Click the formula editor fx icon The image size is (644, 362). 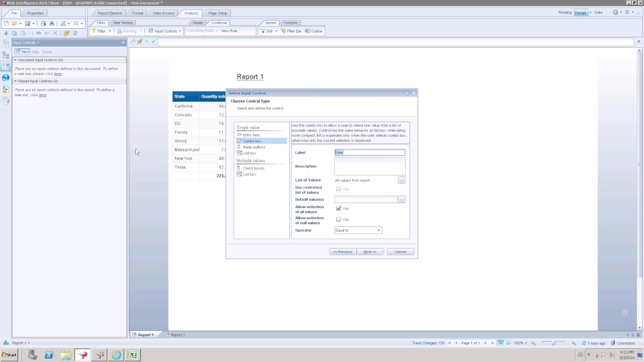click(133, 41)
